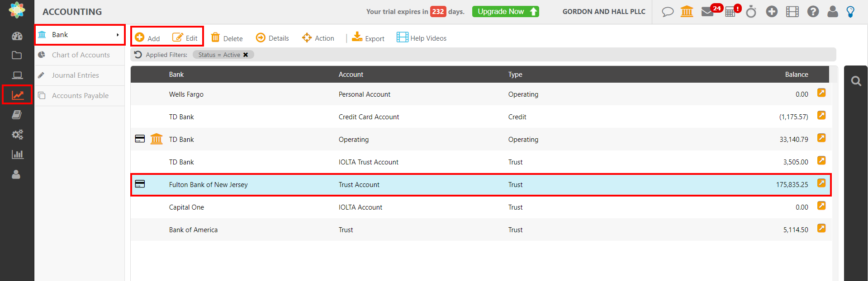This screenshot has height=281, width=868.
Task: Select Bank in the accounting menu
Action: point(80,35)
